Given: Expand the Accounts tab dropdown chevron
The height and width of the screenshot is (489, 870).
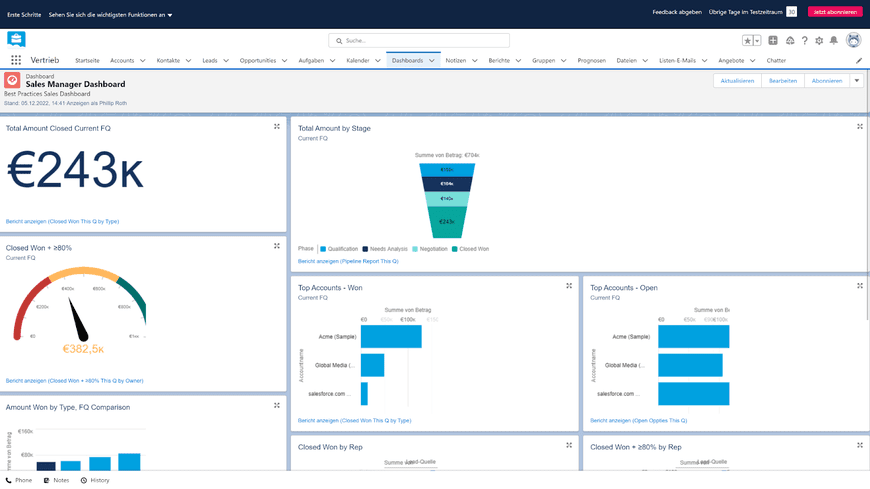Looking at the screenshot, I should [x=143, y=61].
